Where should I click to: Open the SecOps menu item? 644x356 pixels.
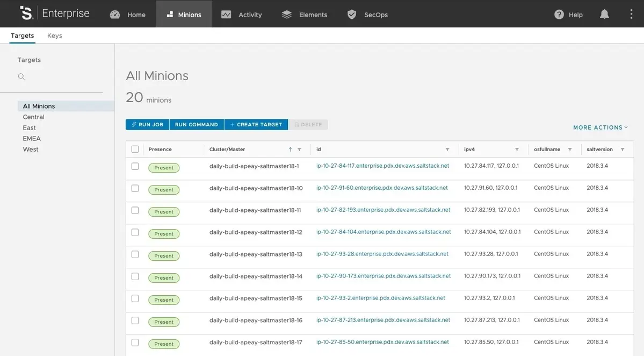376,15
